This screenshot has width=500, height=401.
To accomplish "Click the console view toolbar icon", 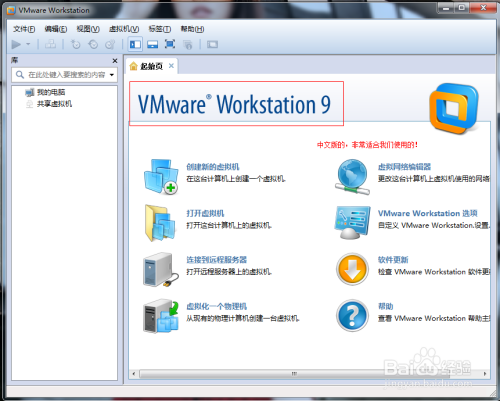I will point(212,44).
